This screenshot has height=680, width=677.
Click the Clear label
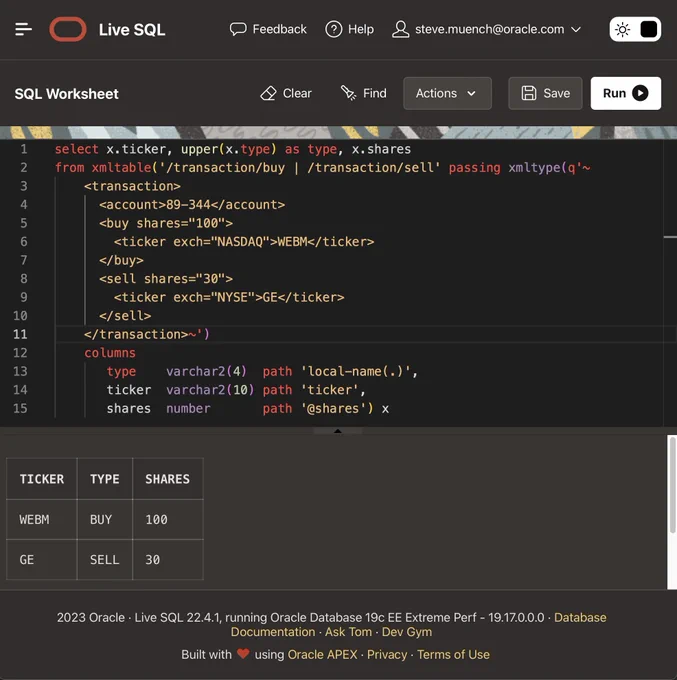click(x=297, y=93)
